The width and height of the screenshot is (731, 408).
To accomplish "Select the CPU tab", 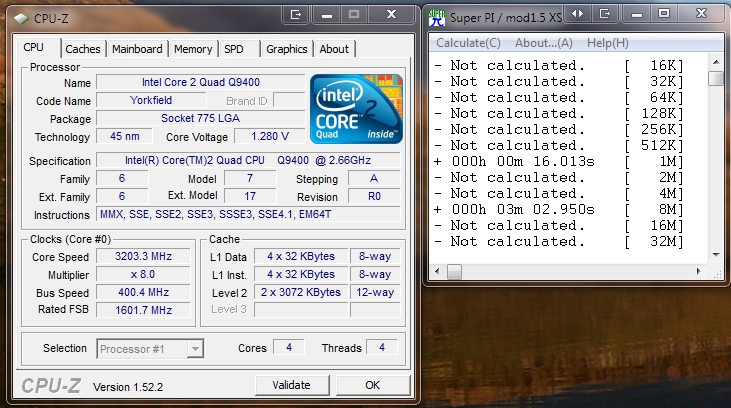I will (x=34, y=48).
